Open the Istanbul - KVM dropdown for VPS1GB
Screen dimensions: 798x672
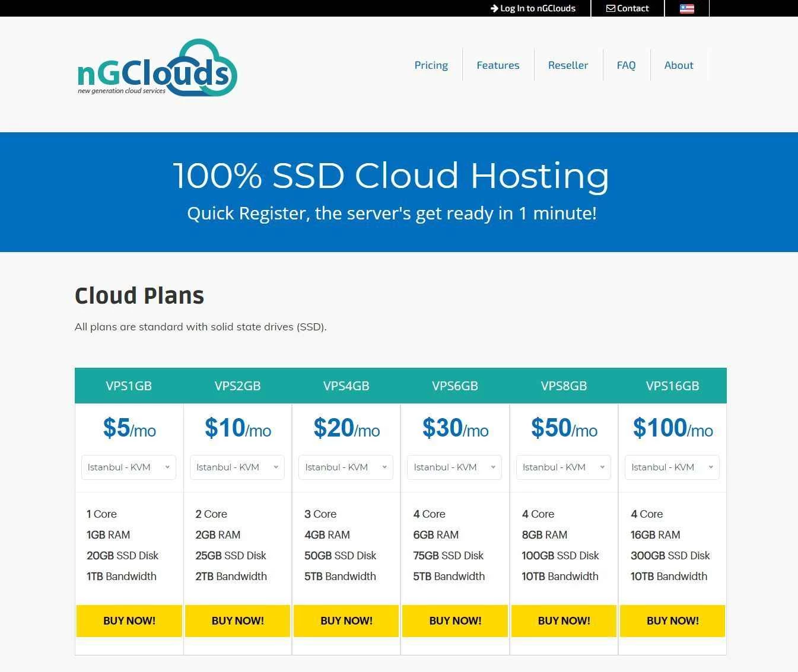(x=128, y=467)
